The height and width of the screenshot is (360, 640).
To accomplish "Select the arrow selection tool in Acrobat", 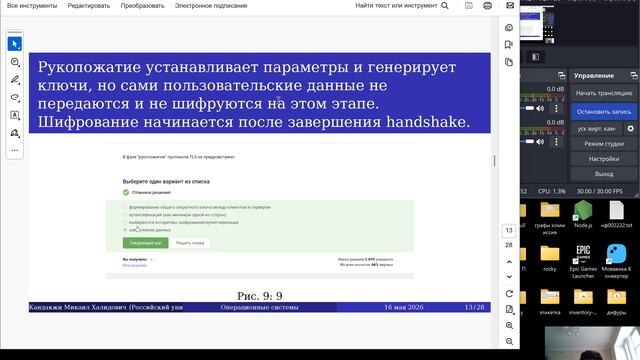I will [x=15, y=44].
